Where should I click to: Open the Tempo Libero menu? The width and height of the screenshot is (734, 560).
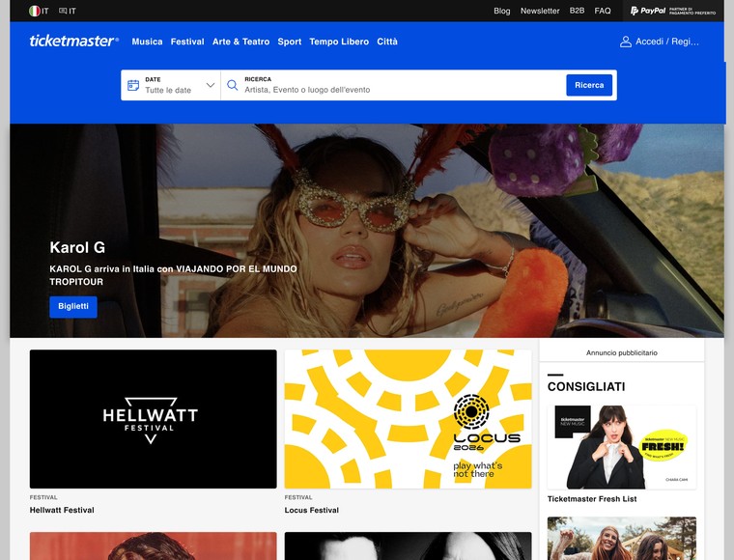339,42
